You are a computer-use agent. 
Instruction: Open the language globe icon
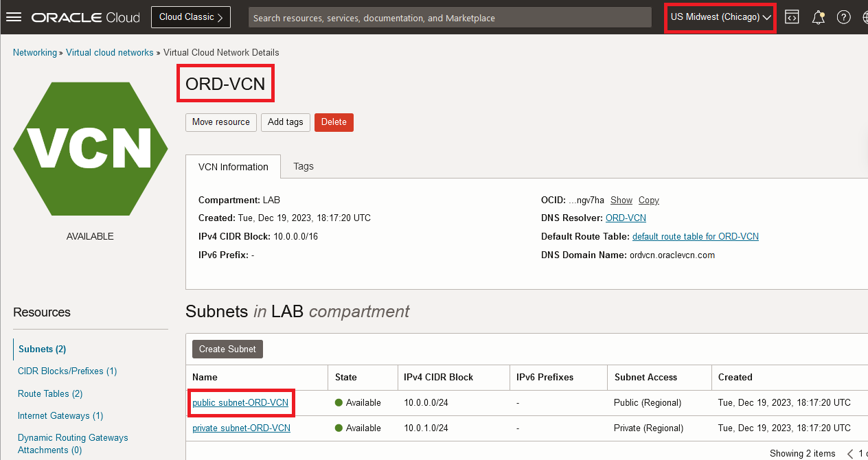(865, 17)
